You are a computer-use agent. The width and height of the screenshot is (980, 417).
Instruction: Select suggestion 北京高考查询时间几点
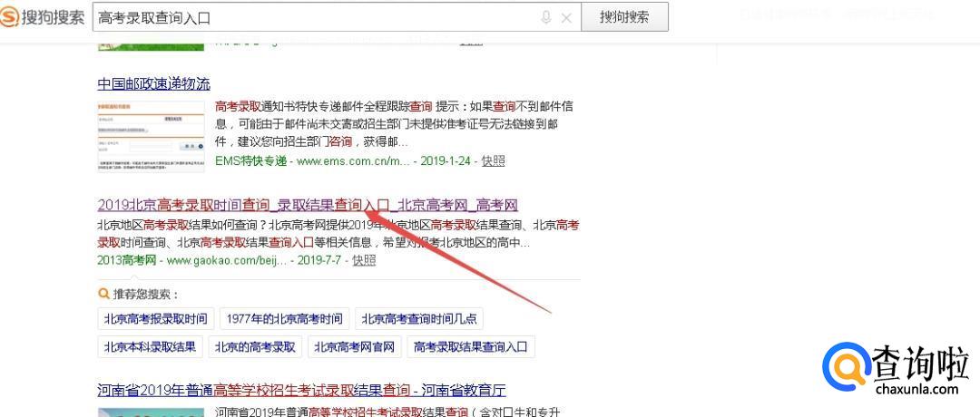tap(419, 318)
